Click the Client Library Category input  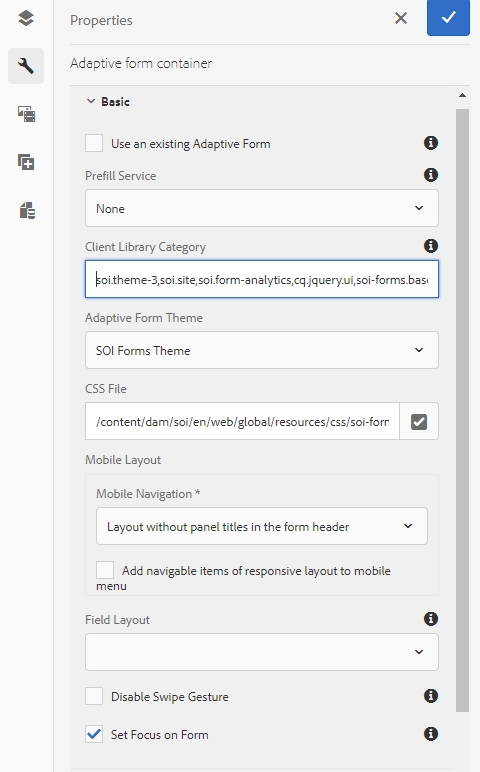pyautogui.click(x=262, y=279)
